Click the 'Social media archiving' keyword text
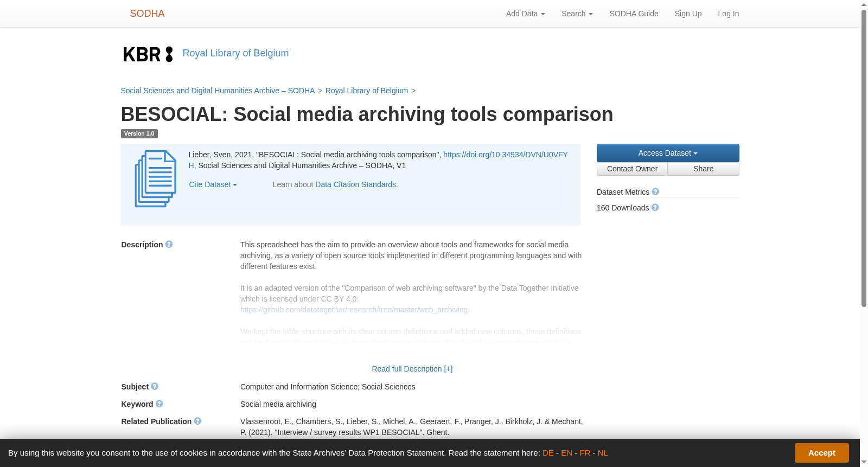The height and width of the screenshot is (467, 868). click(278, 404)
